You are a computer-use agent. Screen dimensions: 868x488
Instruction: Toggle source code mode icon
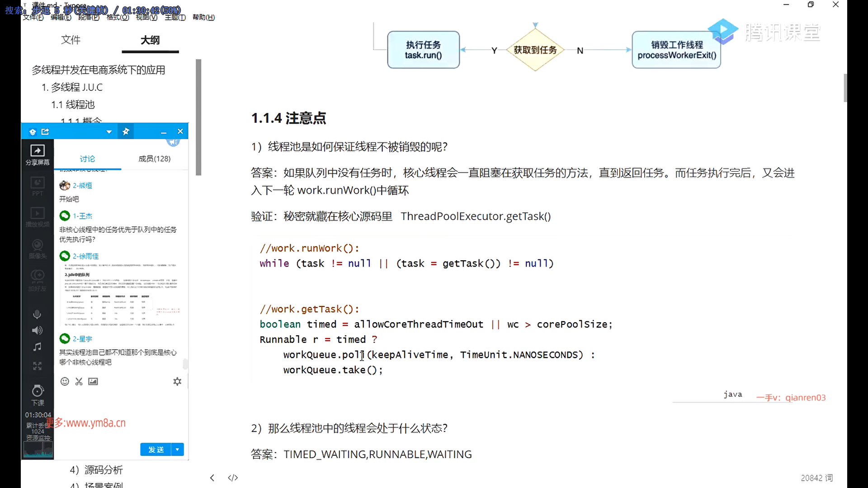[233, 478]
